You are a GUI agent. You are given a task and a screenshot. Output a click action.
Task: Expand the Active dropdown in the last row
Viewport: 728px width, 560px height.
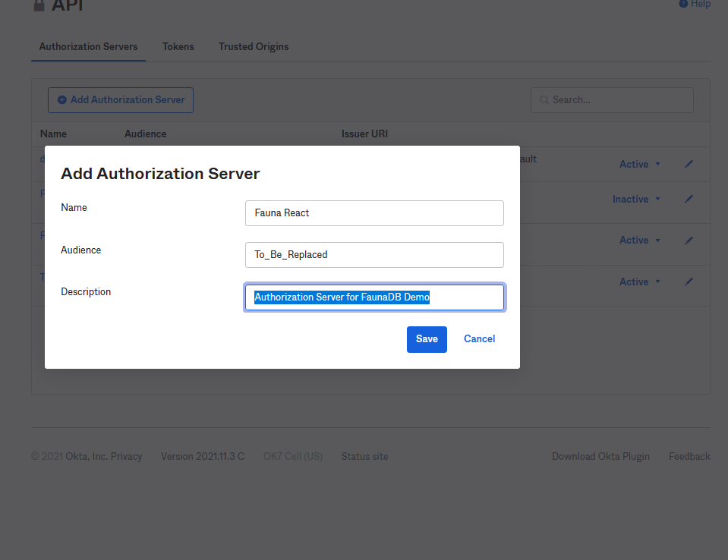pos(639,282)
